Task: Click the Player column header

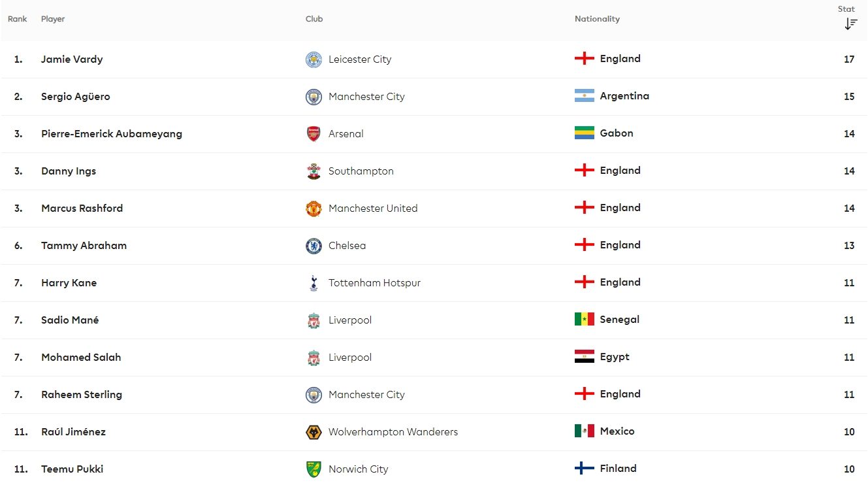Action: coord(53,19)
